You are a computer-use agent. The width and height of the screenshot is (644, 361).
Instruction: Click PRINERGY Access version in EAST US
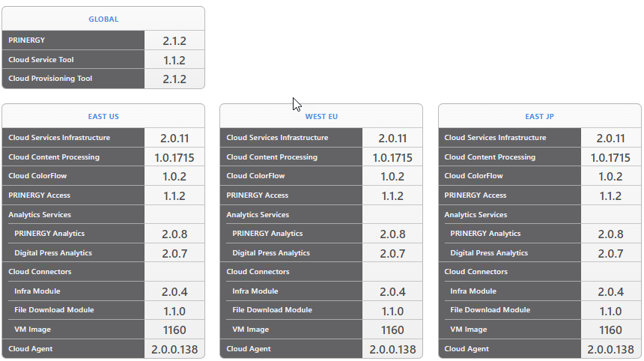(x=174, y=195)
